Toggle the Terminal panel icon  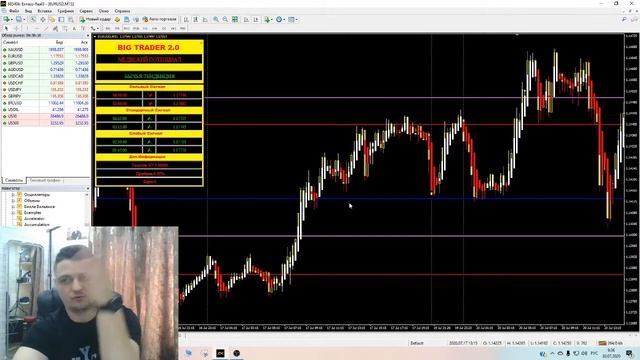61,19
